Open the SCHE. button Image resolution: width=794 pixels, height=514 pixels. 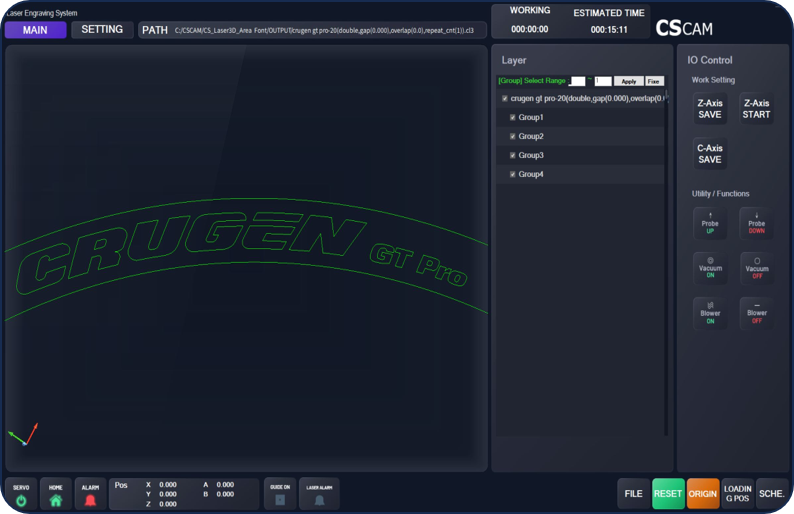(x=772, y=494)
